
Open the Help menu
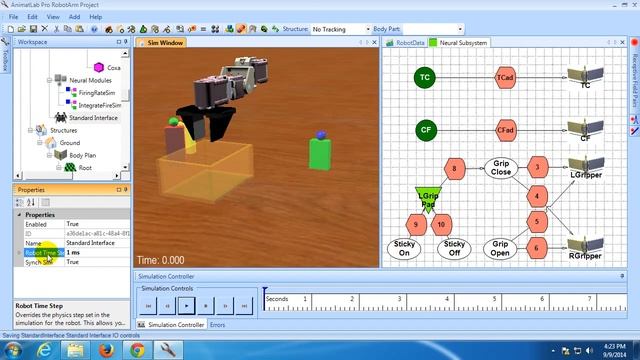click(96, 17)
